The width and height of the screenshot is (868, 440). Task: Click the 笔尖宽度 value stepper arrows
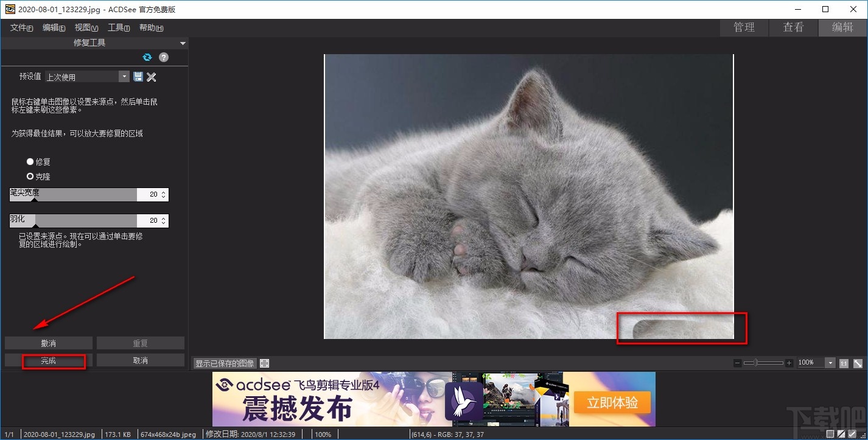[x=163, y=194]
